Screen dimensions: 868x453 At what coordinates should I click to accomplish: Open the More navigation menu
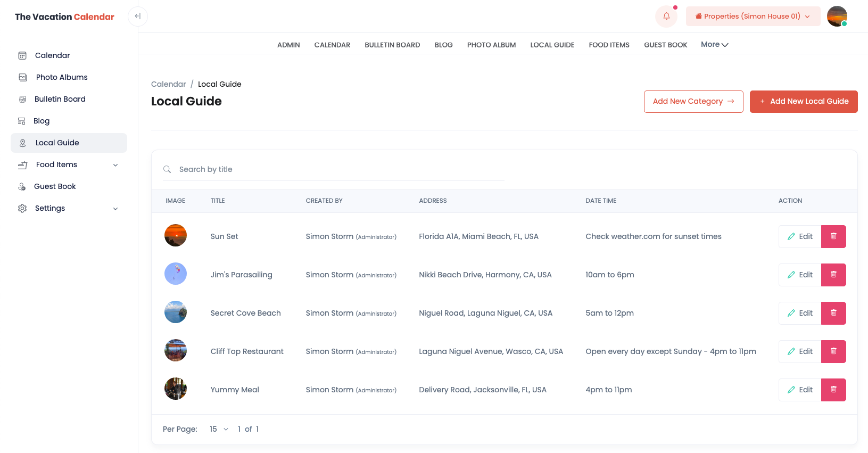714,45
